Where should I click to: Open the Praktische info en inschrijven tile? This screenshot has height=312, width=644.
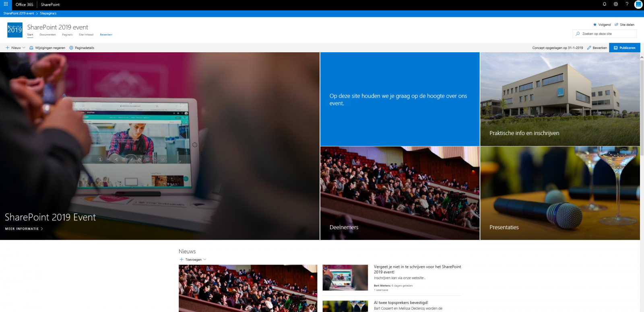(x=560, y=99)
